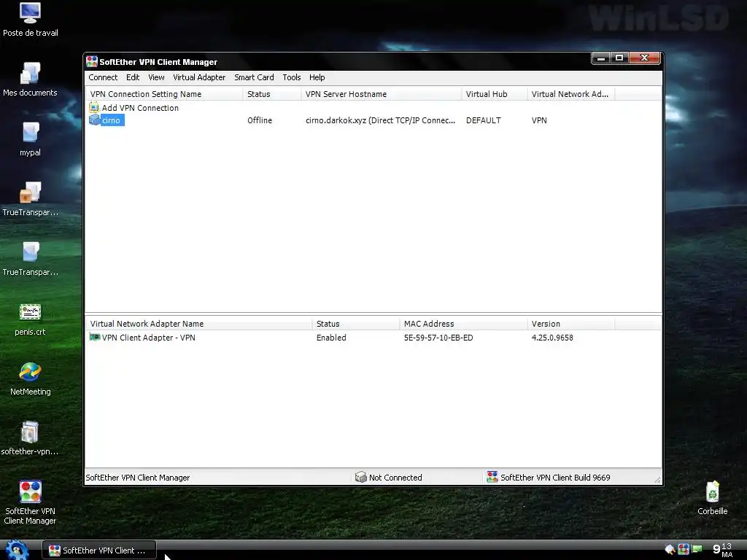Click the Add VPN Connection label
This screenshot has height=560, width=747.
pyautogui.click(x=140, y=108)
